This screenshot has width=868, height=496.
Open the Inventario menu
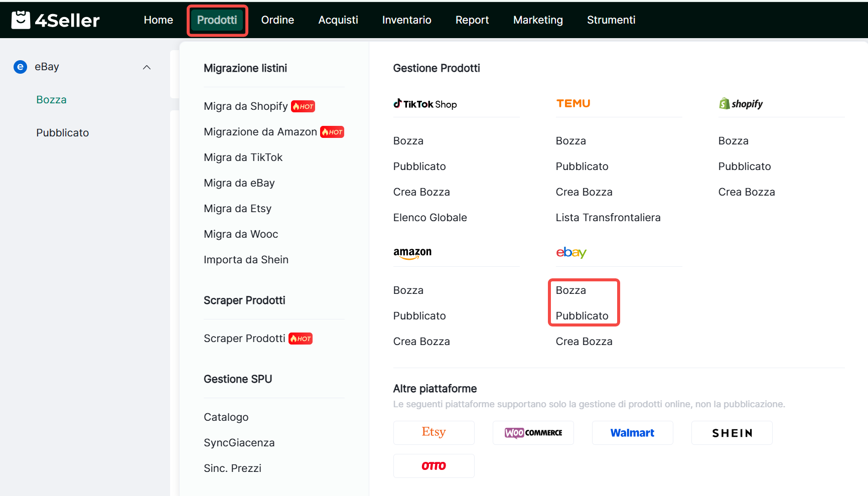click(406, 20)
